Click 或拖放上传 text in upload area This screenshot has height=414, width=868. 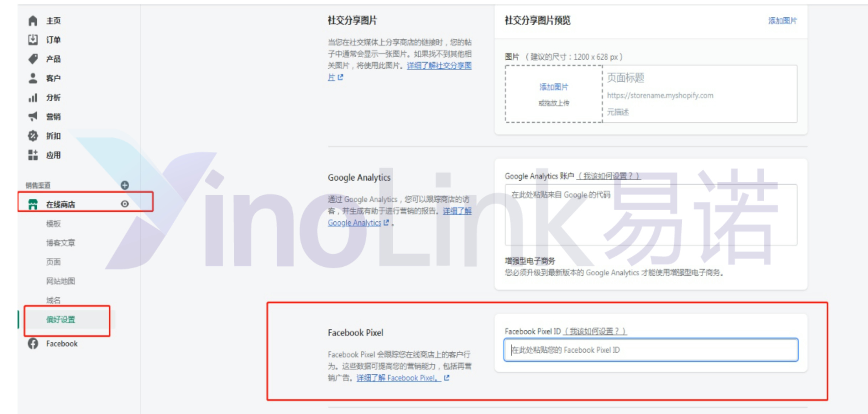click(x=554, y=103)
